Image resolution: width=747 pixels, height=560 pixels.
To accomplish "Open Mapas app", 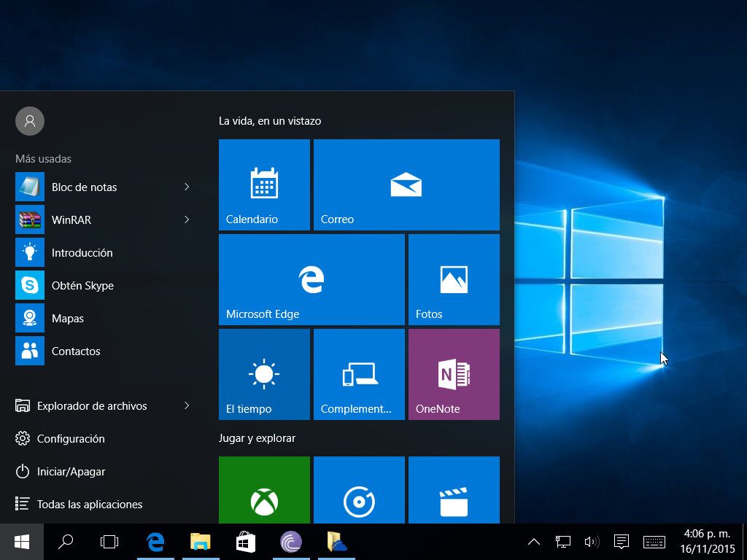I will (x=102, y=318).
